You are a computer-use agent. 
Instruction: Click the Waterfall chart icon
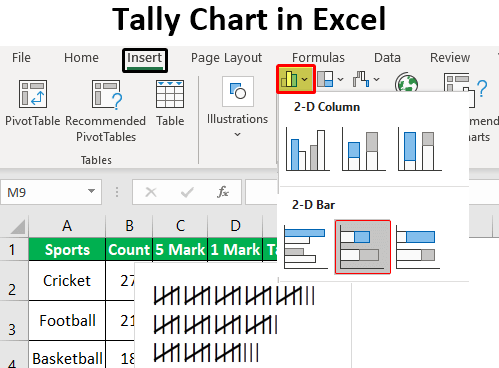(x=361, y=79)
